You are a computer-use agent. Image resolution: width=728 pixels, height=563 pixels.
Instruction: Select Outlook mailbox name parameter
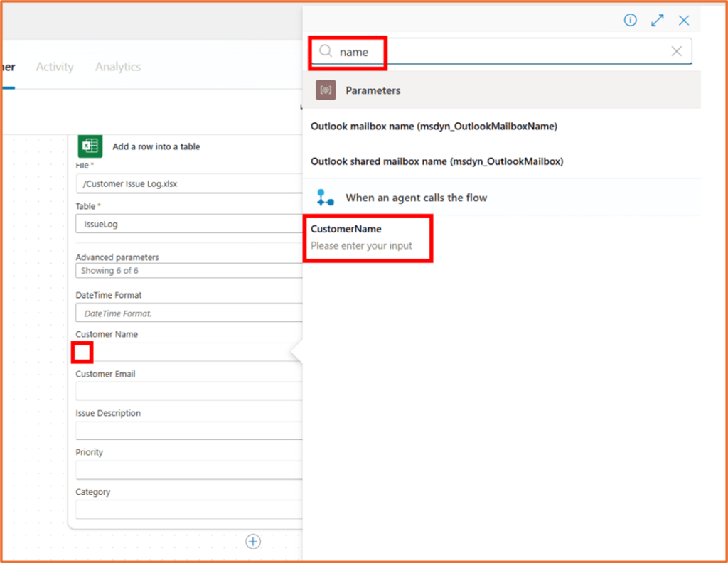point(434,125)
